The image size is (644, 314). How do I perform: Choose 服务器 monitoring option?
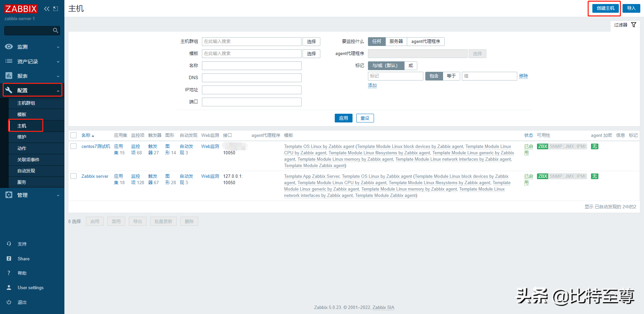tap(396, 42)
